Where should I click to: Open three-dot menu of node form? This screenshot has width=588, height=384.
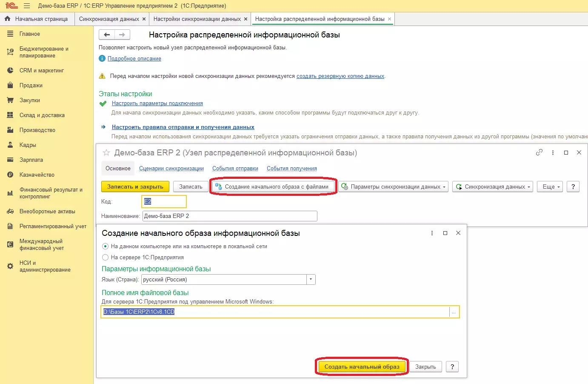(x=553, y=152)
